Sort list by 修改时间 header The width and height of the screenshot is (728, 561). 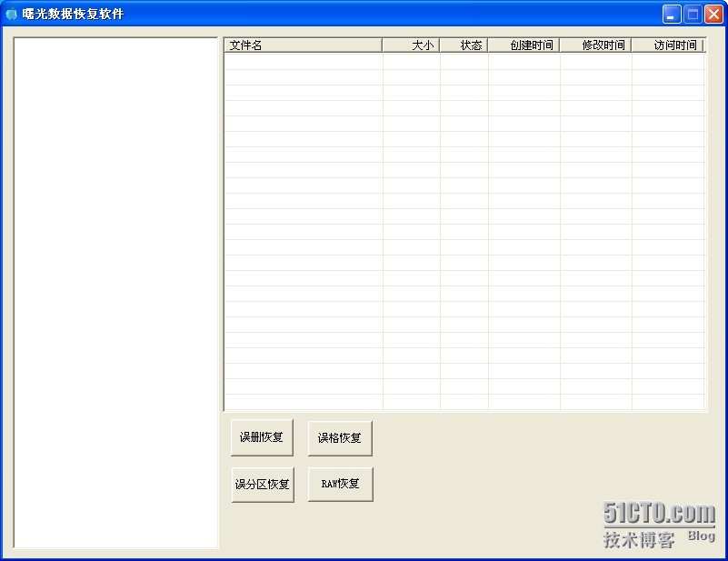pos(595,45)
